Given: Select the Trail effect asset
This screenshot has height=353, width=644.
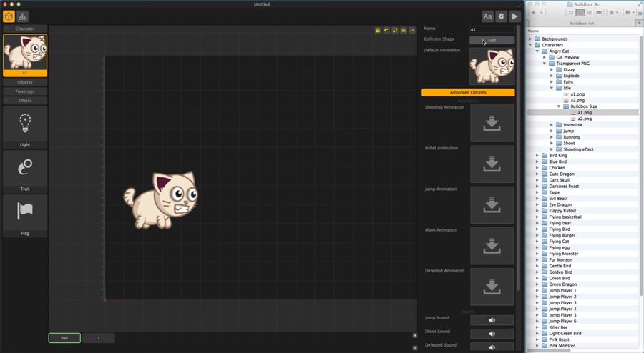Looking at the screenshot, I should pos(25,171).
